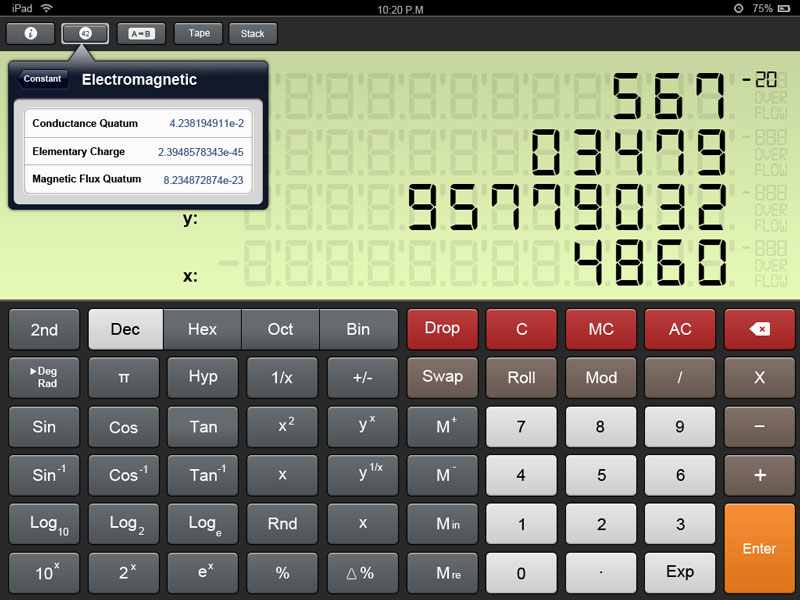Switch to Hex number mode

tap(202, 329)
